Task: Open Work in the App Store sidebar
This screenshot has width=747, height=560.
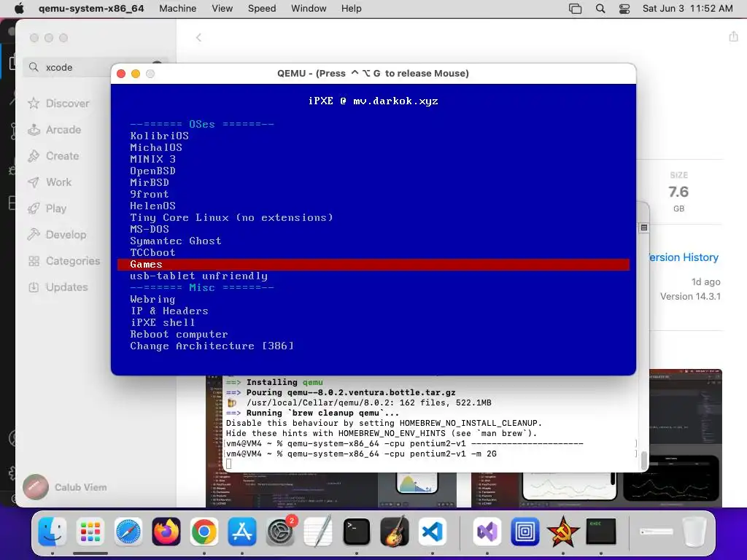Action: [50, 182]
